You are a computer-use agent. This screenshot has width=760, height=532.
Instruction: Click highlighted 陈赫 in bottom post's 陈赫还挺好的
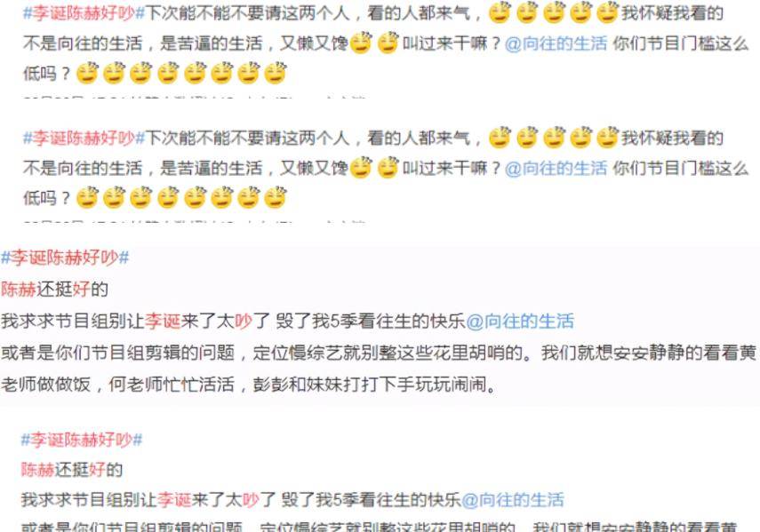pyautogui.click(x=38, y=470)
